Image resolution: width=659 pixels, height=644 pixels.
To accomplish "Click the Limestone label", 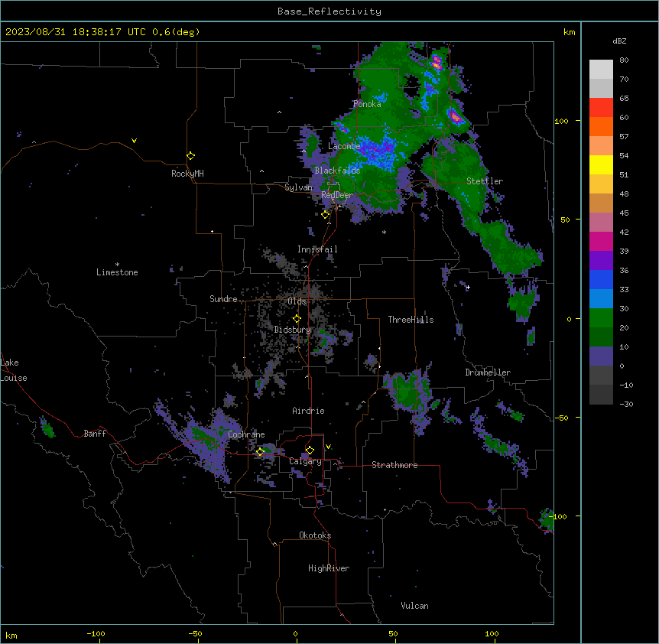I will tap(117, 272).
